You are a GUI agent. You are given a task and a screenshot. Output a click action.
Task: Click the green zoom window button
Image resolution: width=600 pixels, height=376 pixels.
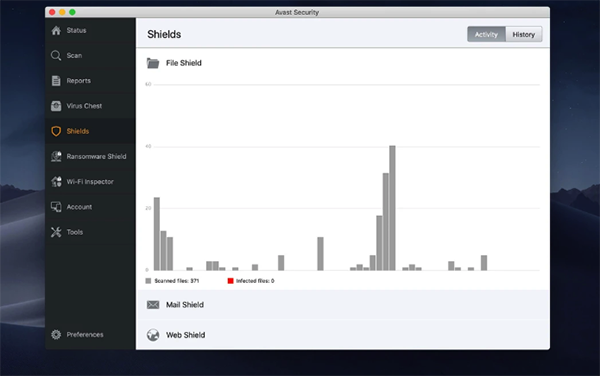point(72,12)
